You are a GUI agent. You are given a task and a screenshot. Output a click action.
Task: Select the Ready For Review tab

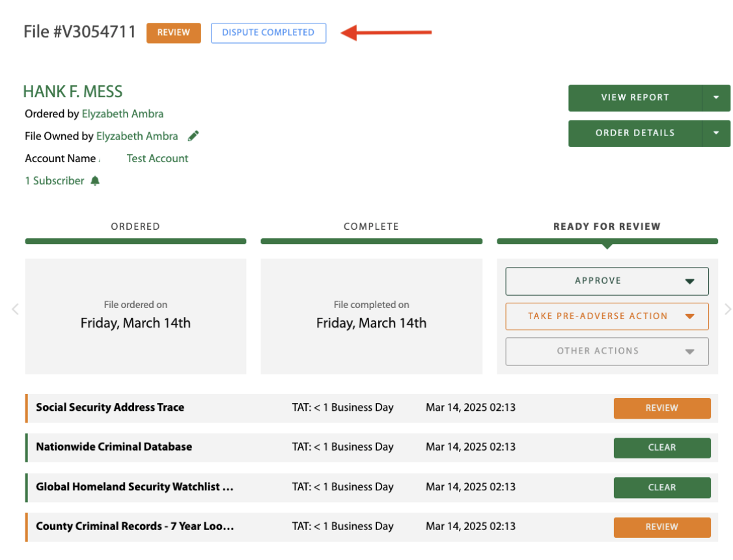(607, 227)
